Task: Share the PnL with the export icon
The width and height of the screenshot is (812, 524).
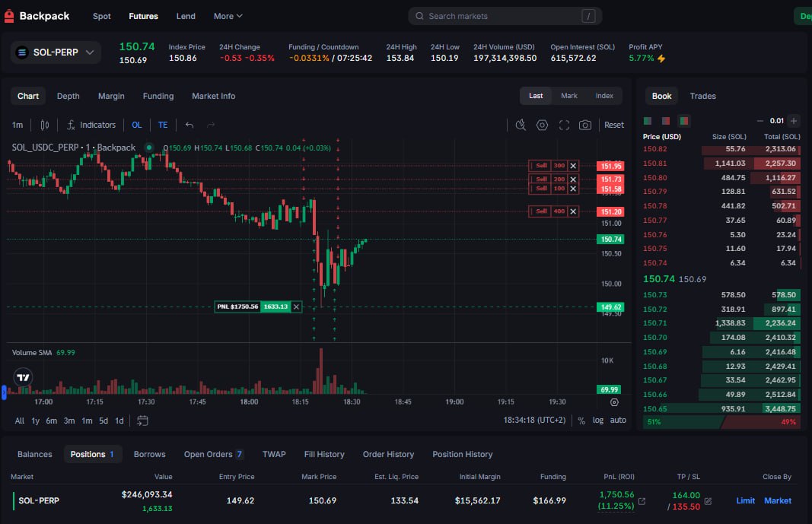Action: click(x=642, y=501)
